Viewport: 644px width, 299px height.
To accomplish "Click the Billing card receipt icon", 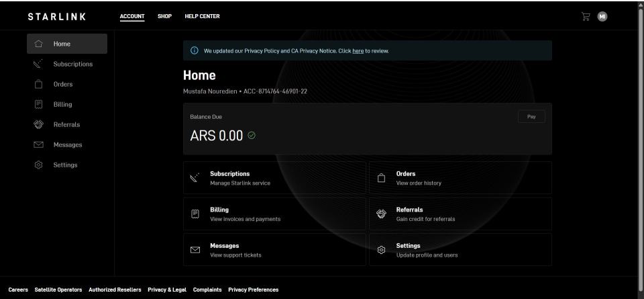I will pos(195,214).
